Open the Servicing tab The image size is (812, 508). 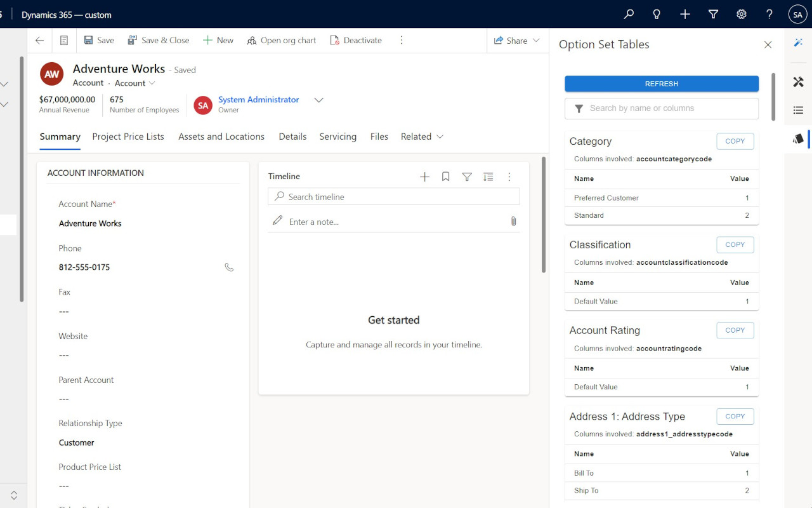click(337, 137)
